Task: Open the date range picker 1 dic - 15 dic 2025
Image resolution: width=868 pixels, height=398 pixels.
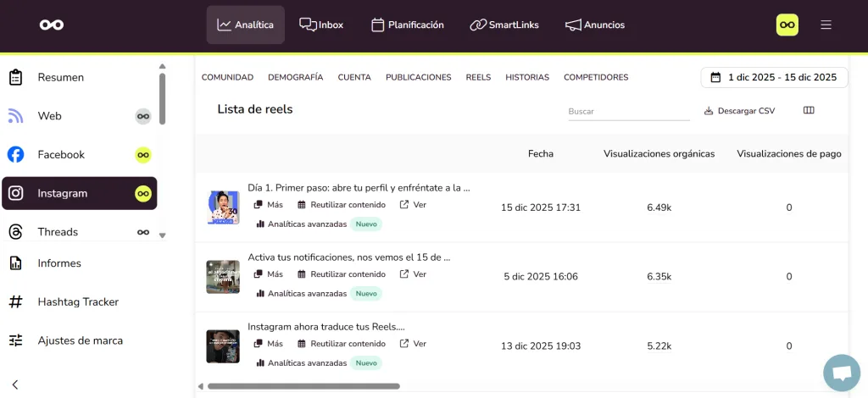Action: click(774, 77)
